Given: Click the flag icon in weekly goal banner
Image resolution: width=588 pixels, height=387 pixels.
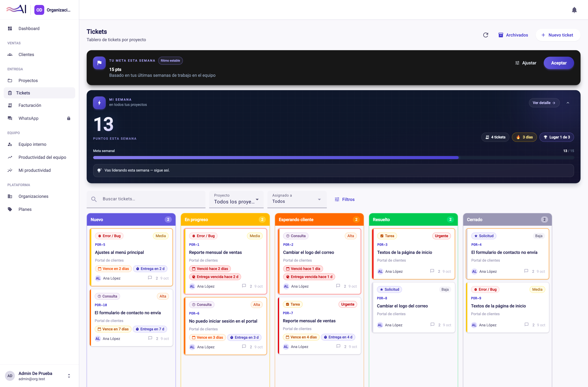Looking at the screenshot, I should click(99, 63).
